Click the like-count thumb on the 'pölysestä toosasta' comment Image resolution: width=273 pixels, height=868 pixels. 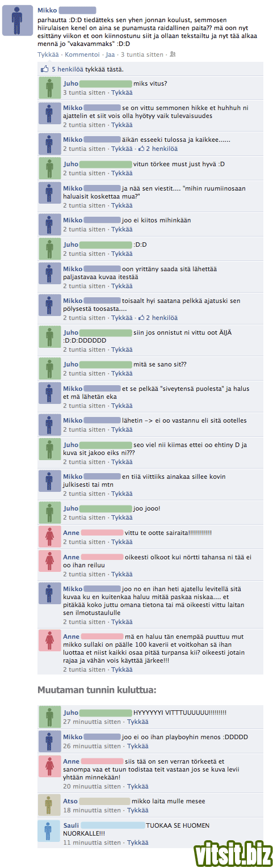click(142, 318)
